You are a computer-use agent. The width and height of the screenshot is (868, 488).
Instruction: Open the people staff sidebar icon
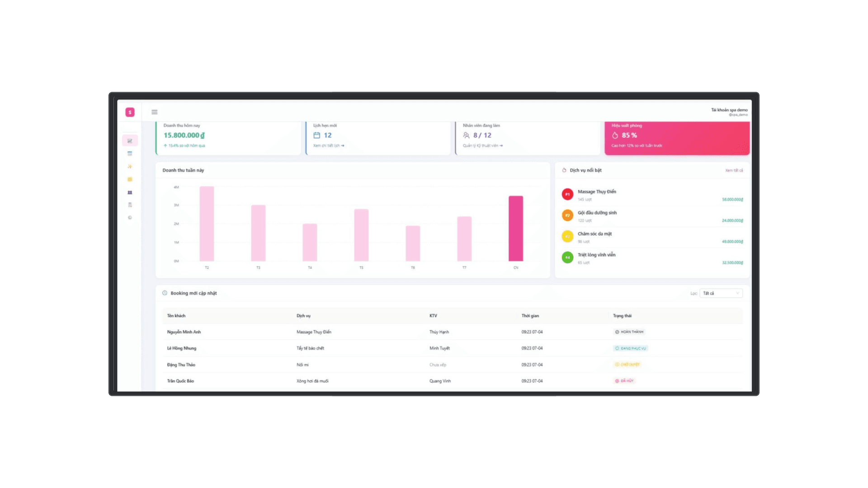tap(130, 192)
